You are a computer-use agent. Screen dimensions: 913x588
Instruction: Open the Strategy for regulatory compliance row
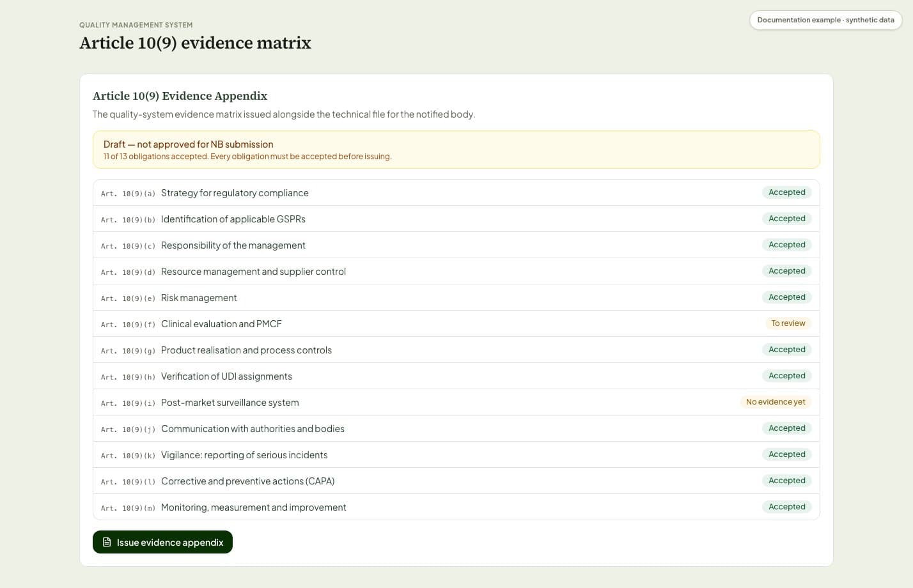point(456,192)
